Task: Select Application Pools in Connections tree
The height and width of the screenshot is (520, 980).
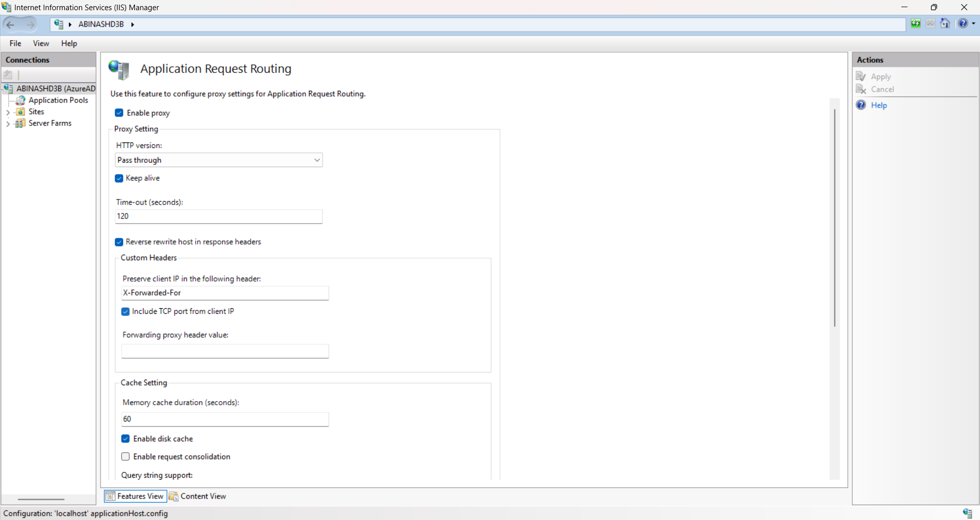Action: pos(58,100)
